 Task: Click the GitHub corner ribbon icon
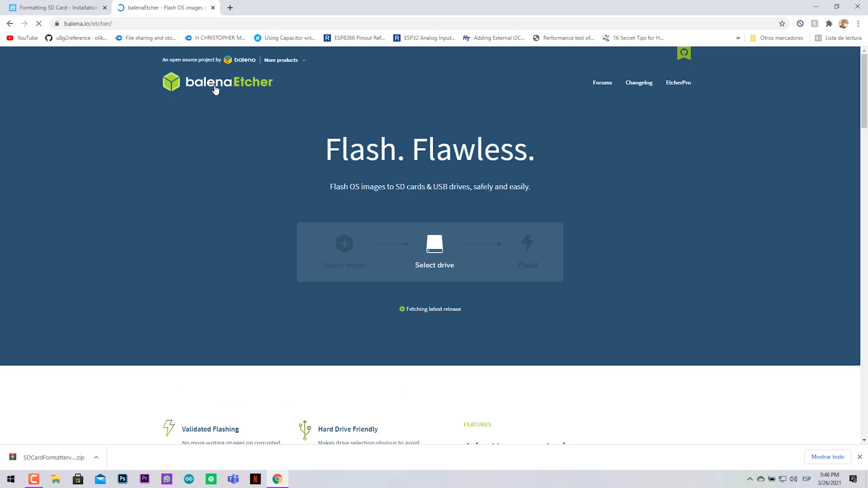[x=684, y=53]
